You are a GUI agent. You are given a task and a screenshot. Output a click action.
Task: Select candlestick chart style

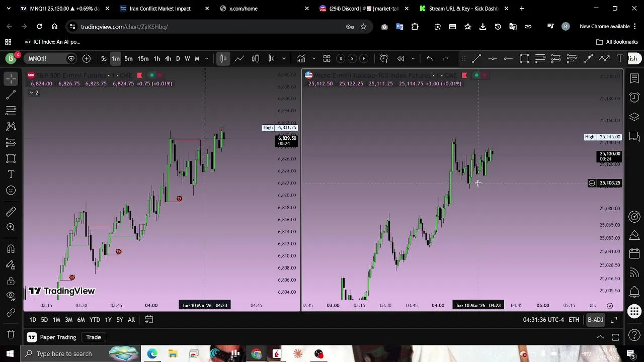(223, 59)
